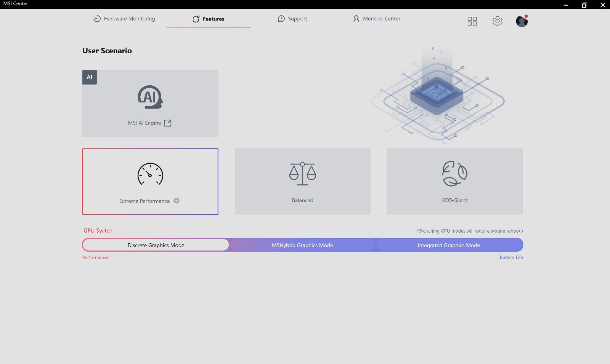
Task: Open the Support tab
Action: [x=292, y=19]
